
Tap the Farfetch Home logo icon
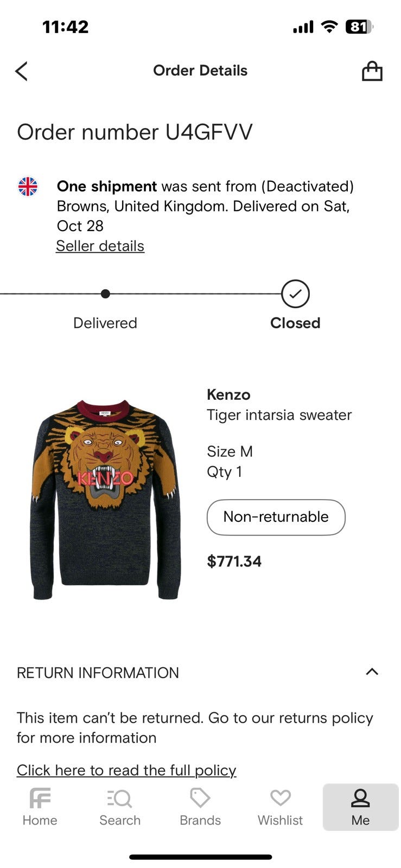pyautogui.click(x=40, y=799)
